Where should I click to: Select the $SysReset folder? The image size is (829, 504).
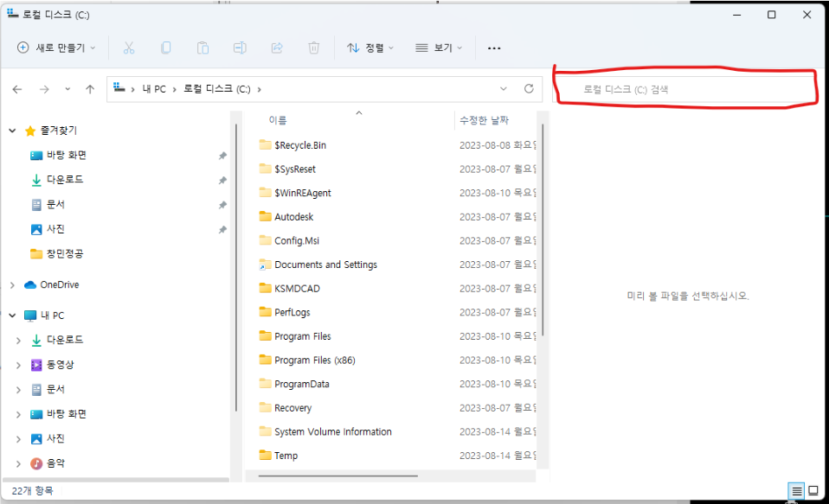pyautogui.click(x=287, y=169)
